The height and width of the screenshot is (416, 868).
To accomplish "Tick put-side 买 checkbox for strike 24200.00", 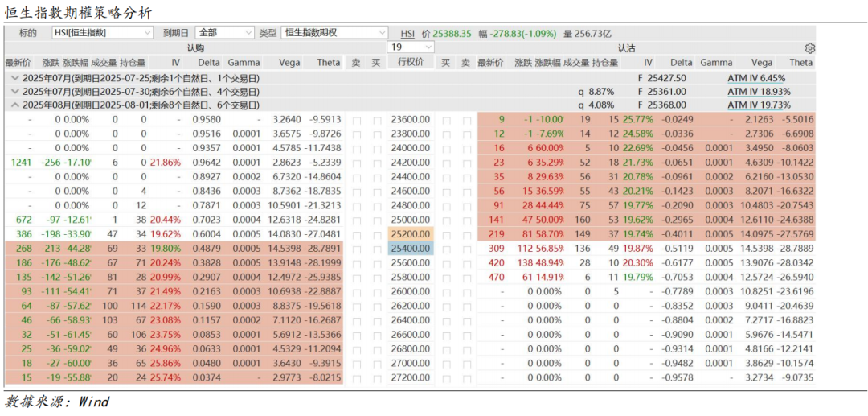I will (445, 163).
